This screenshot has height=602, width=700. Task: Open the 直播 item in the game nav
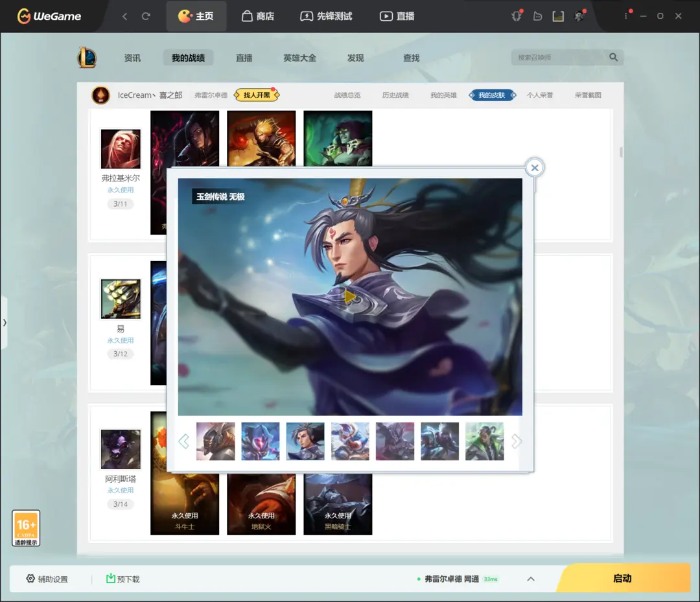244,58
